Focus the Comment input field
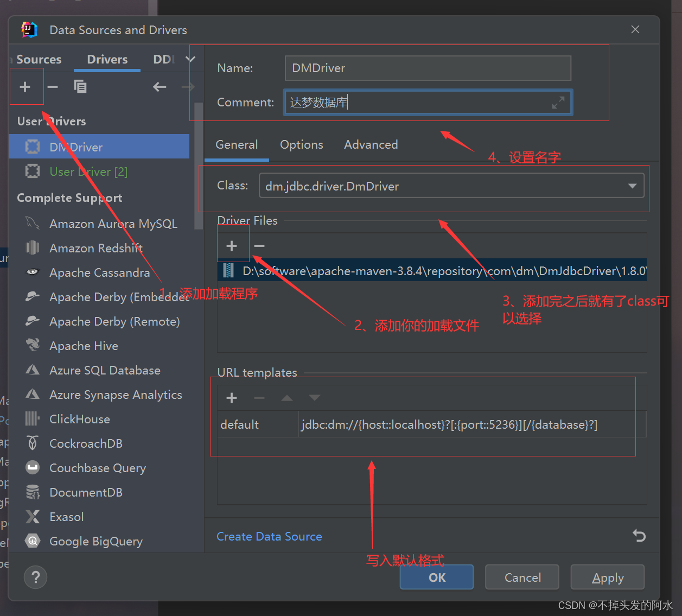682x616 pixels. 428,102
